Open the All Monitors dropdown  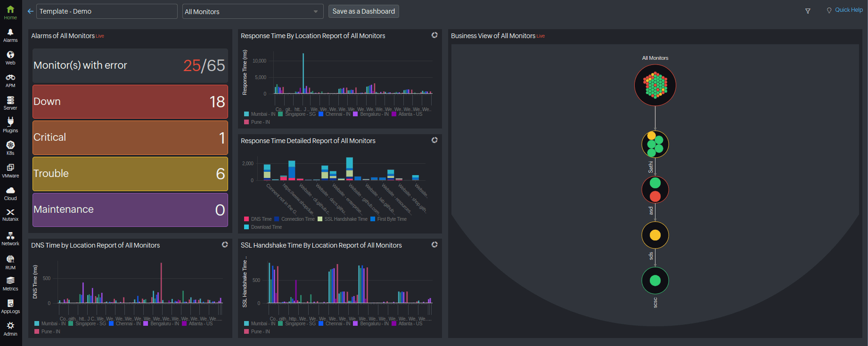coord(253,11)
